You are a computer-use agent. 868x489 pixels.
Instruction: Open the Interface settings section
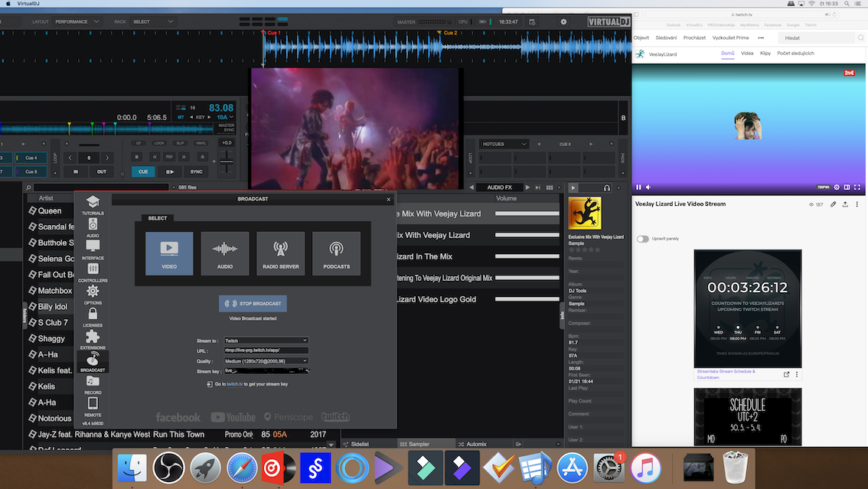pos(93,249)
